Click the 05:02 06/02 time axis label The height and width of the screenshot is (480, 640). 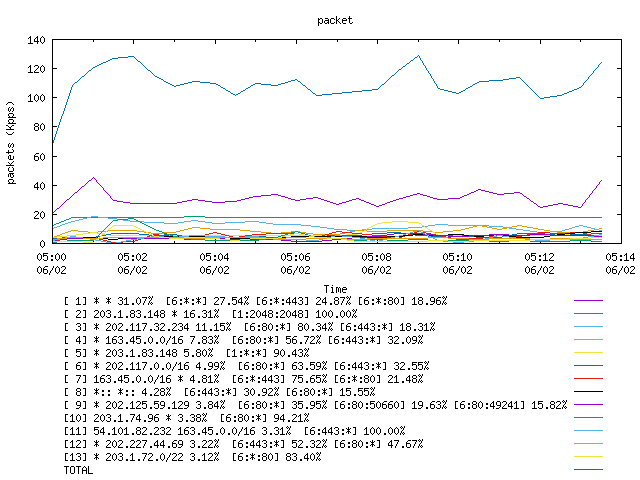point(132,264)
